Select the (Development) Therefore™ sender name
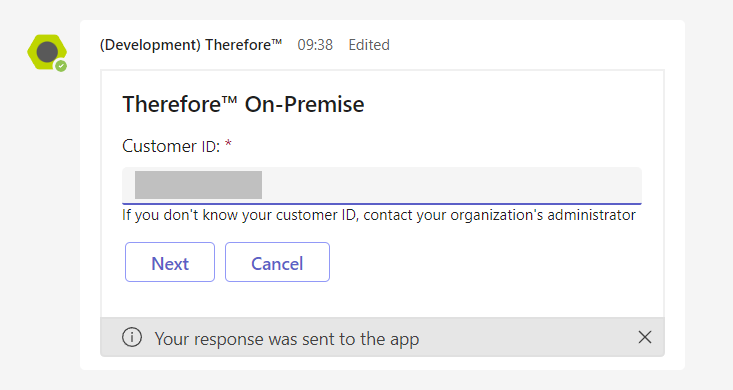733x390 pixels. tap(191, 45)
